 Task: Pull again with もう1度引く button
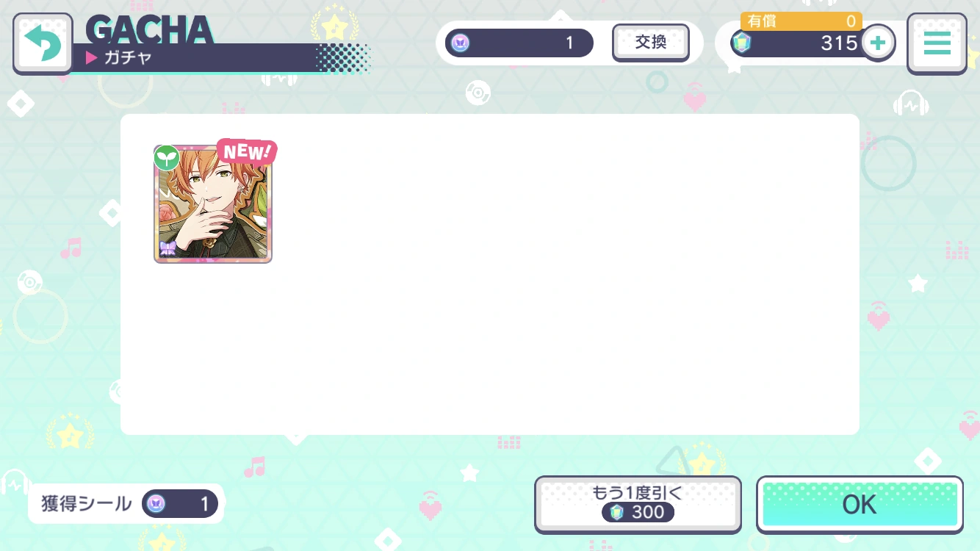[x=637, y=504]
